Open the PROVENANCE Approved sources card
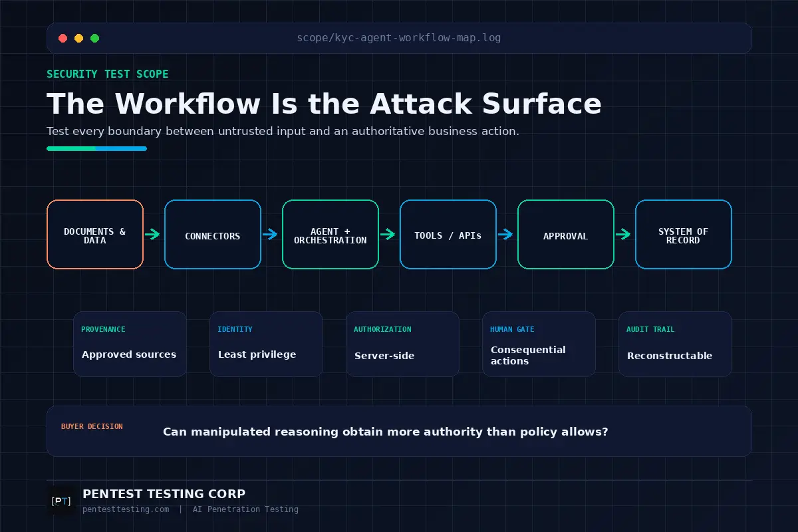 pos(130,344)
